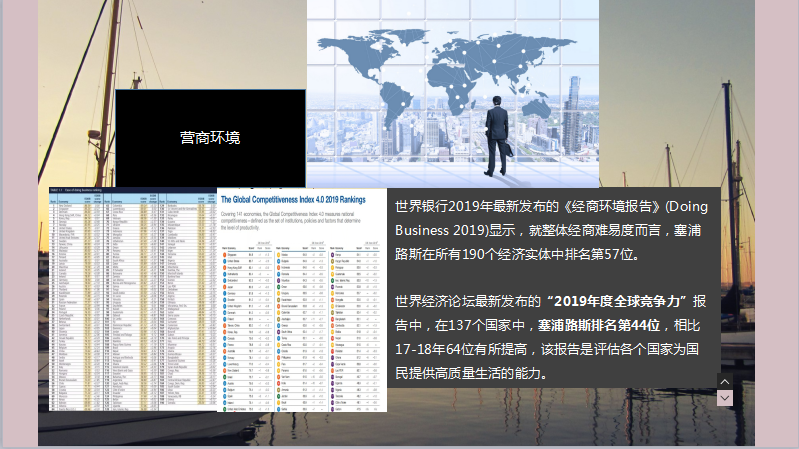Click the paragraph starting with 世界银行2019年
Image resolution: width=799 pixels, height=449 pixels.
tap(550, 231)
